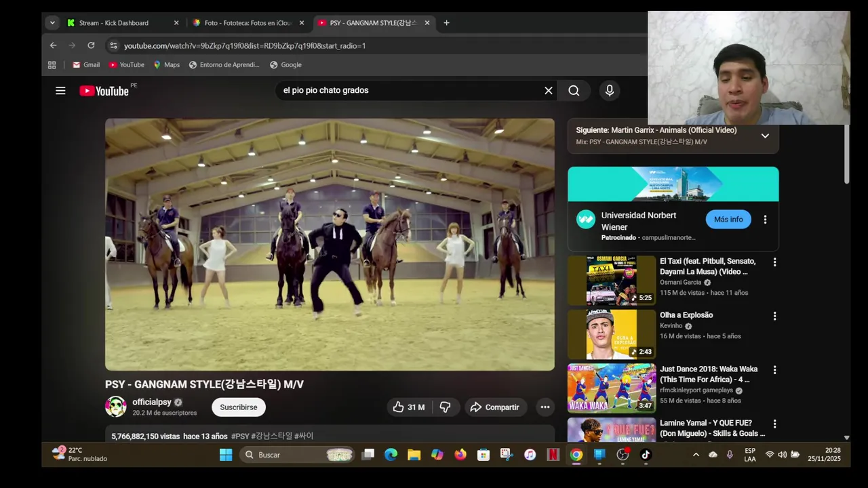Click the Gangnam Style video player
Image resolution: width=868 pixels, height=488 pixels.
(x=330, y=245)
